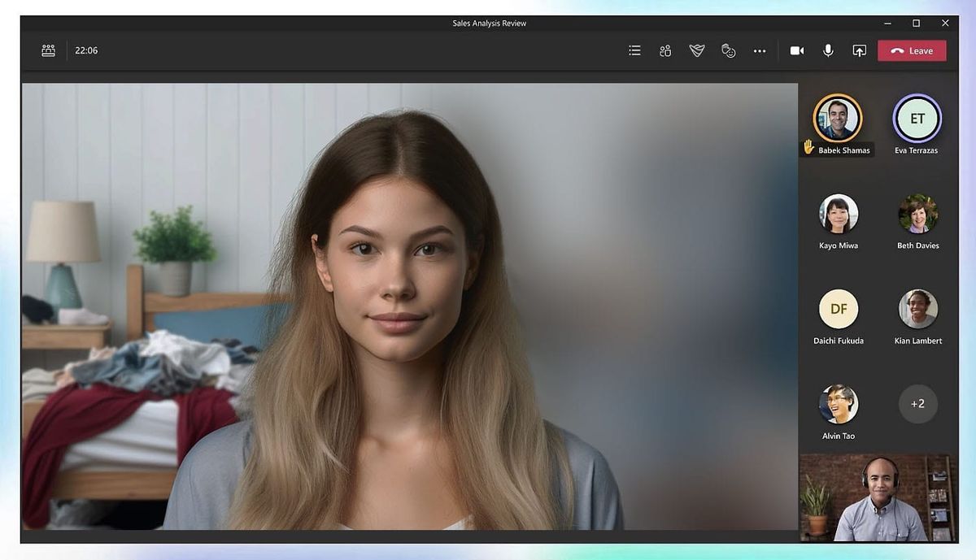
Task: Click +2 to reveal more participants
Action: [x=917, y=403]
